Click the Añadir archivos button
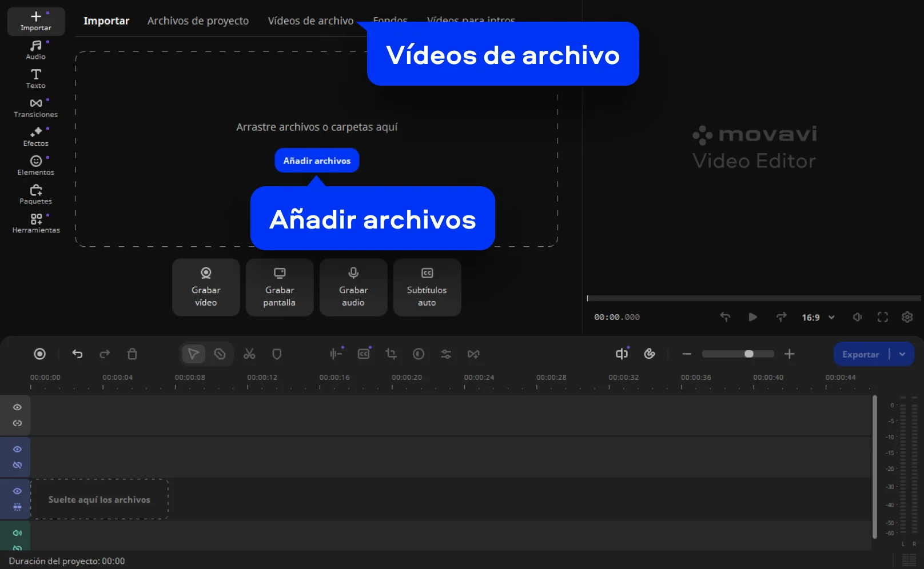Image resolution: width=924 pixels, height=569 pixels. click(x=317, y=161)
